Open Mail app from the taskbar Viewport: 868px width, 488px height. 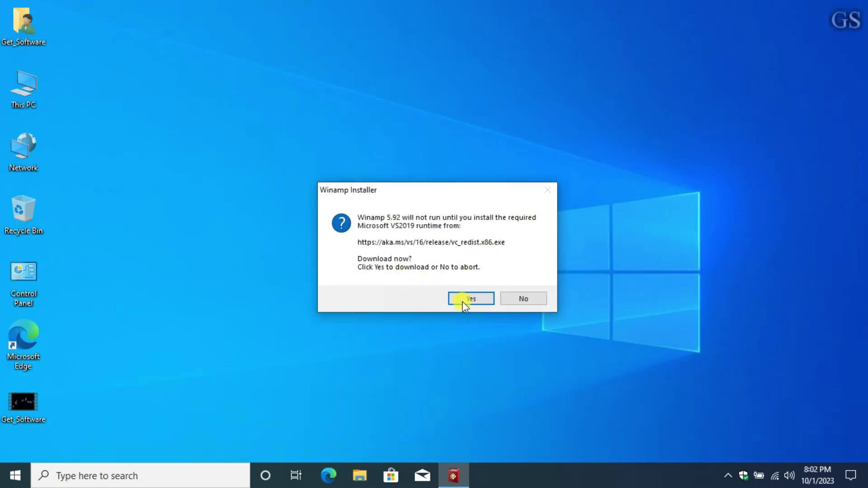[422, 475]
